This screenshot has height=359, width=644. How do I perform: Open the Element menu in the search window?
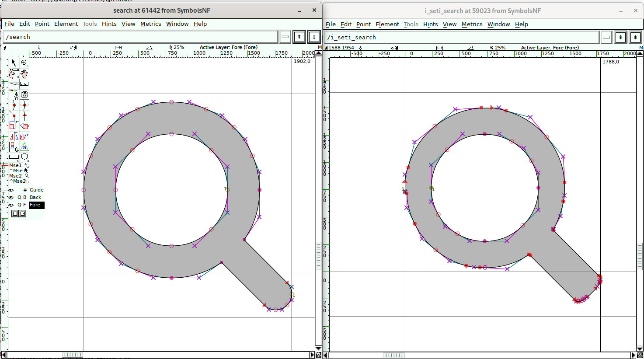click(66, 24)
